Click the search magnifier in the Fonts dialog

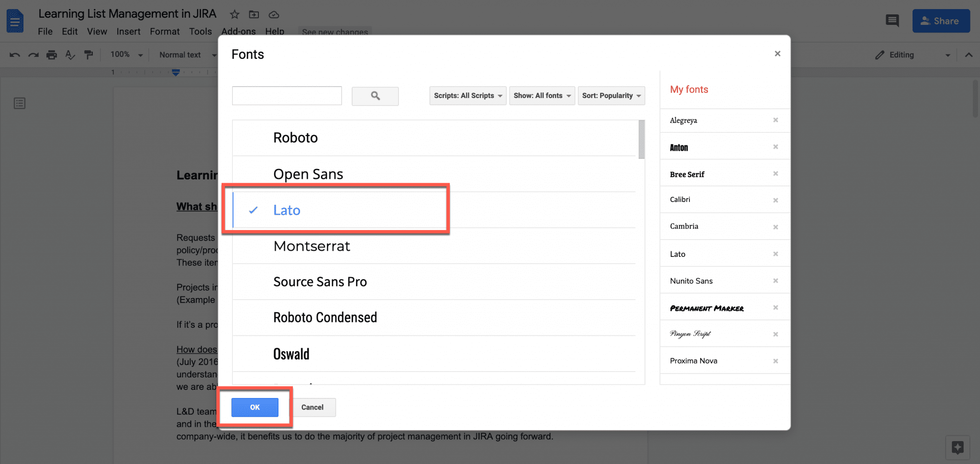[375, 96]
